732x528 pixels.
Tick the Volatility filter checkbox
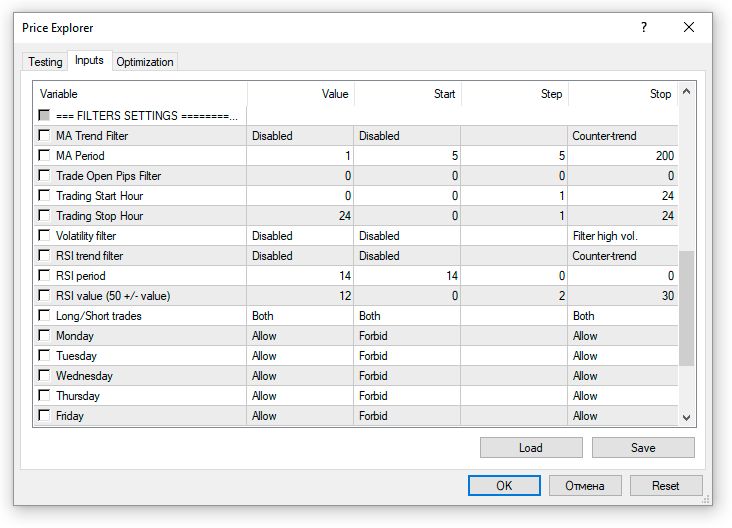pyautogui.click(x=44, y=236)
